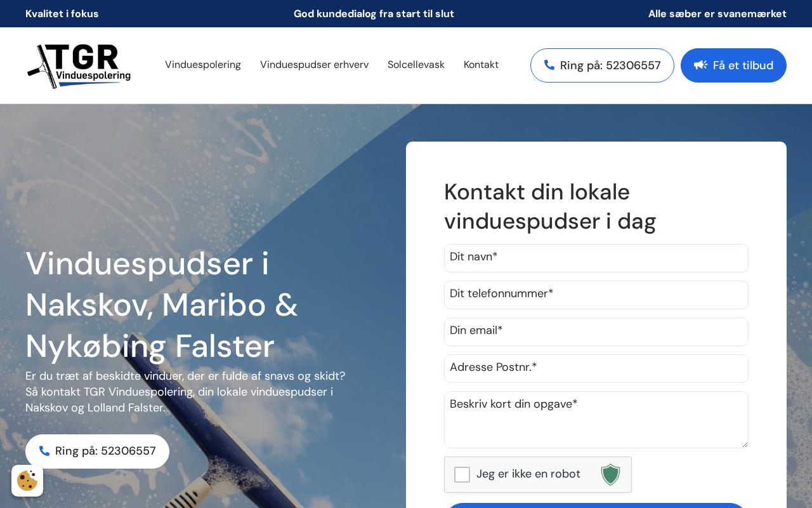This screenshot has width=812, height=508.
Task: Check the 'Jeg er ikke en robot' box
Action: click(x=462, y=474)
